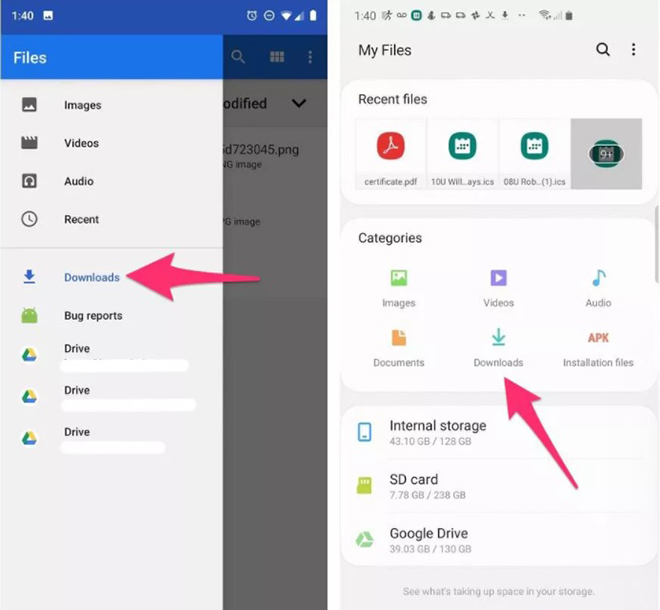Open Google Drive storage
The width and height of the screenshot is (660, 610).
pyautogui.click(x=499, y=540)
